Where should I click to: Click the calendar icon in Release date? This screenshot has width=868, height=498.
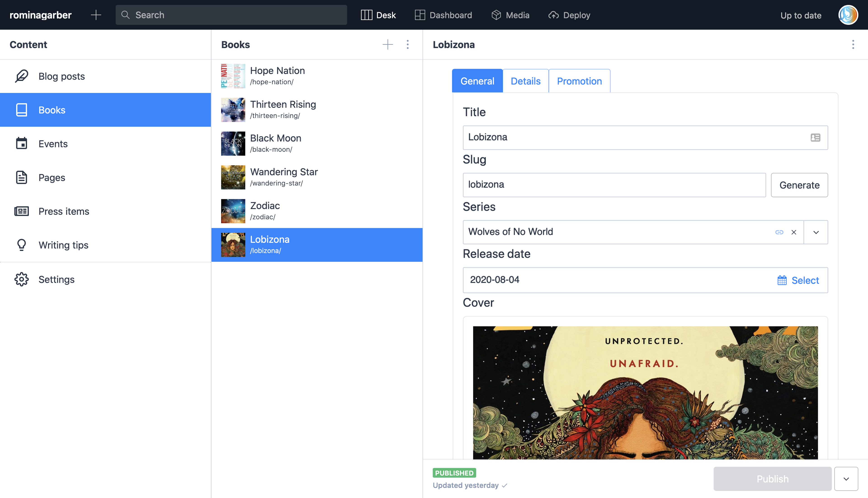(782, 280)
